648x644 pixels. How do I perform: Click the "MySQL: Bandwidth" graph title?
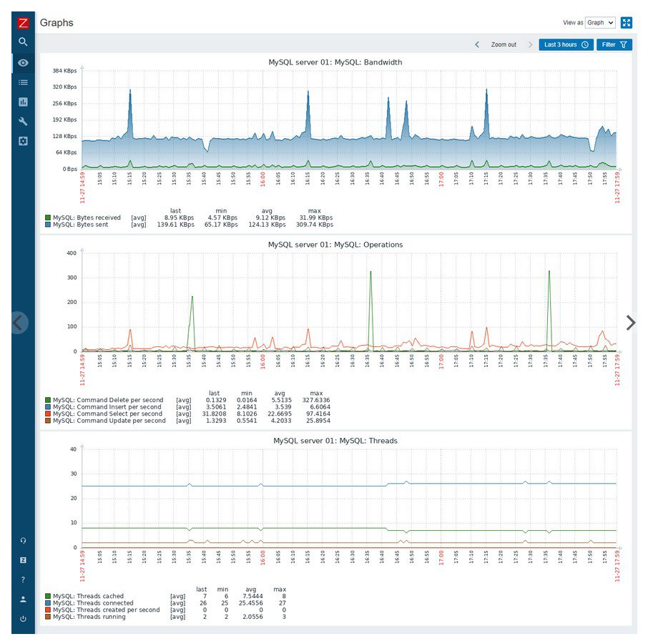point(335,62)
